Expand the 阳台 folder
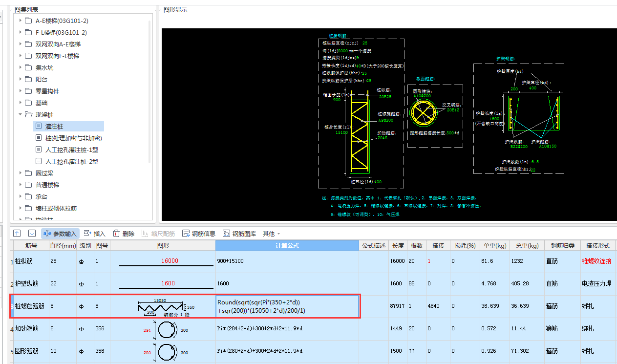 pos(20,79)
